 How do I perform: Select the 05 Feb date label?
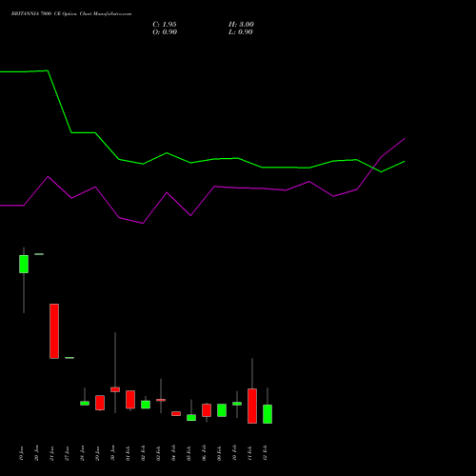(188, 453)
